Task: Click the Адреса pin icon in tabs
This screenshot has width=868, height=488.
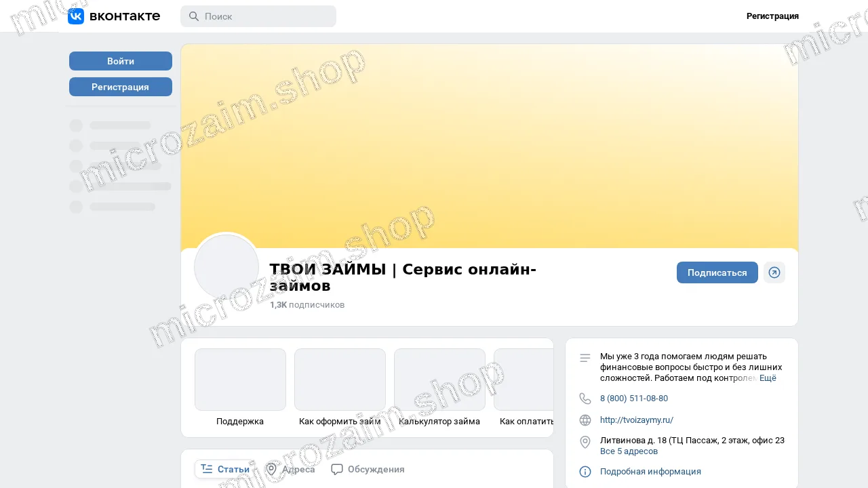Action: 271,469
